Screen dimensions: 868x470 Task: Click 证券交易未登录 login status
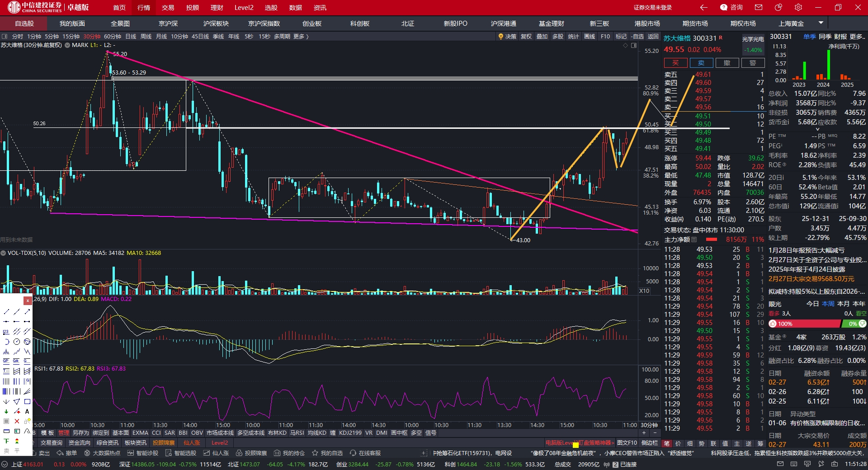pyautogui.click(x=653, y=8)
